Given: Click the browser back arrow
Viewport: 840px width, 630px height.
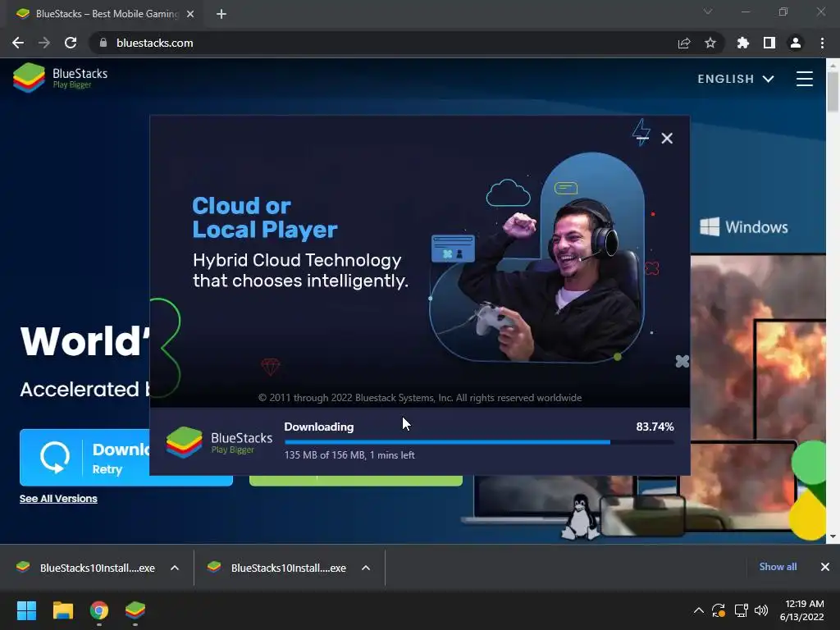Looking at the screenshot, I should coord(18,43).
